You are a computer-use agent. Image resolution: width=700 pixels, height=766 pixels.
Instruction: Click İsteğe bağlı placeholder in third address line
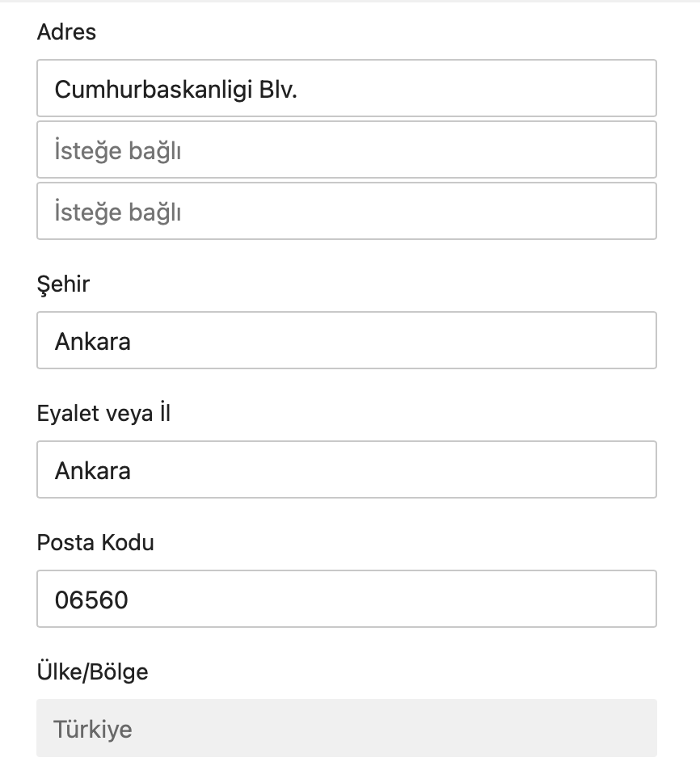coord(117,212)
